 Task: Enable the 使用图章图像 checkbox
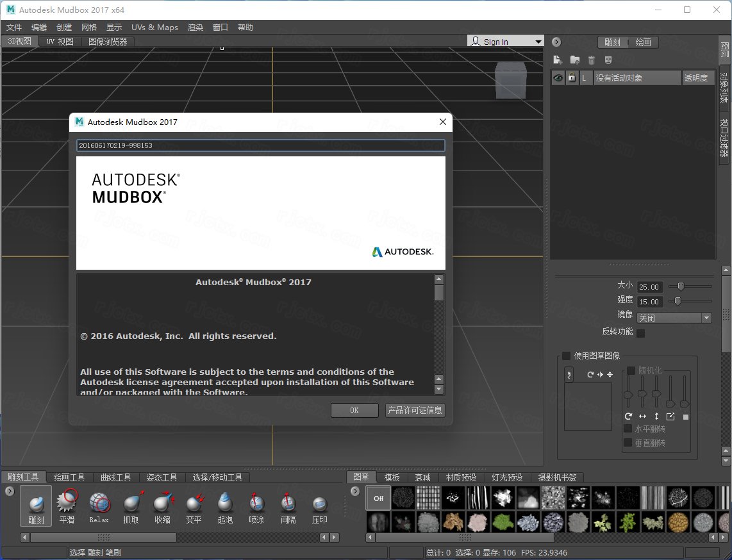pos(566,356)
